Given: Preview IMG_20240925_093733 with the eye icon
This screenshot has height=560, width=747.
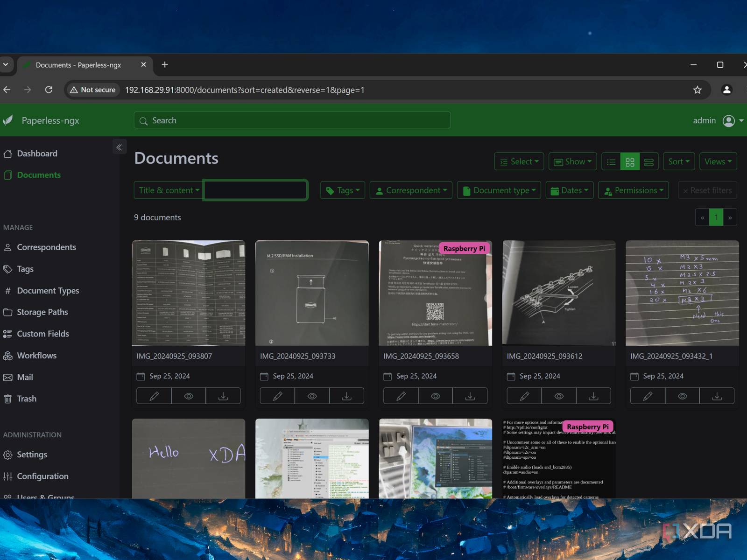Looking at the screenshot, I should point(312,396).
